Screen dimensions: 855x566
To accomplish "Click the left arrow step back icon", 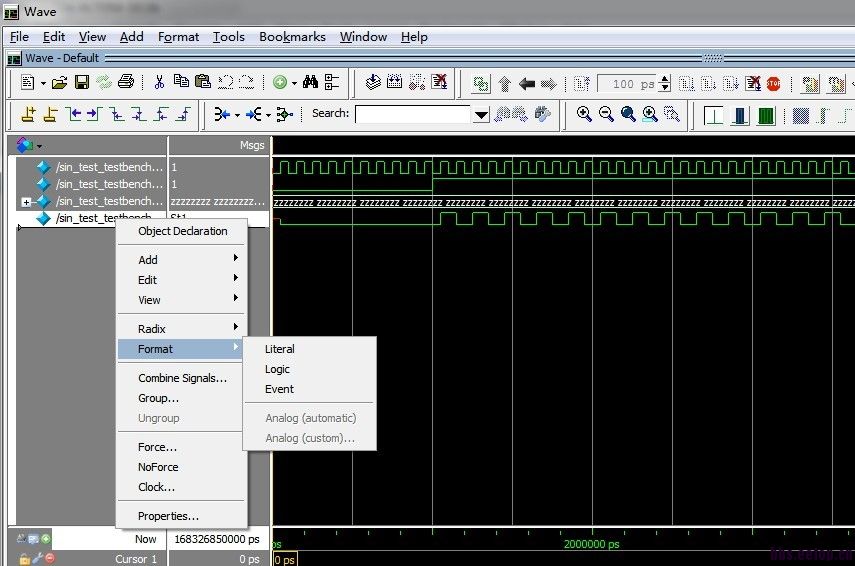I will click(527, 83).
